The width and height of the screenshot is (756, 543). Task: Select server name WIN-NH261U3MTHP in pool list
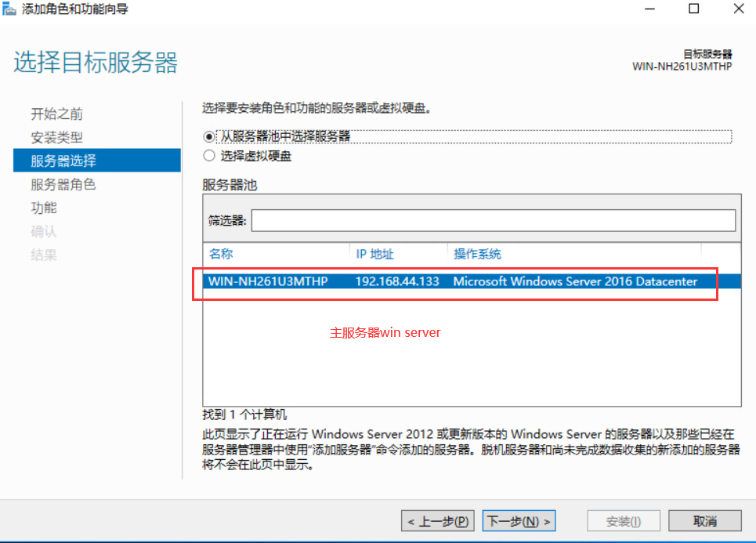(268, 281)
